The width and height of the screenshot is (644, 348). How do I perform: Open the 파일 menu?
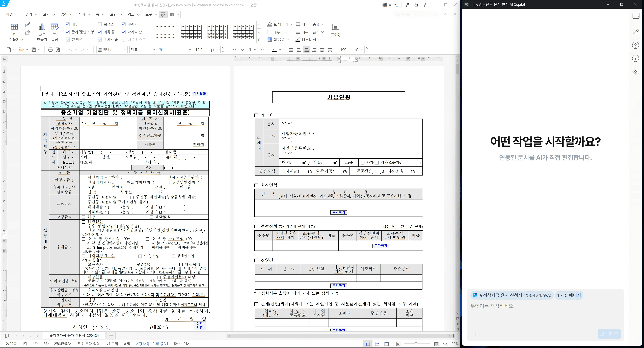(10, 14)
